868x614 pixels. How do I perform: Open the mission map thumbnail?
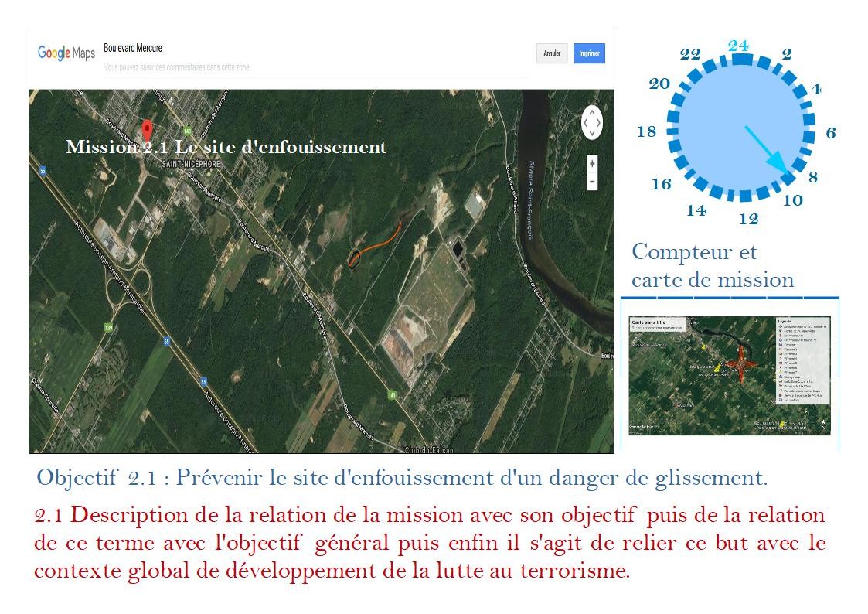point(729,374)
